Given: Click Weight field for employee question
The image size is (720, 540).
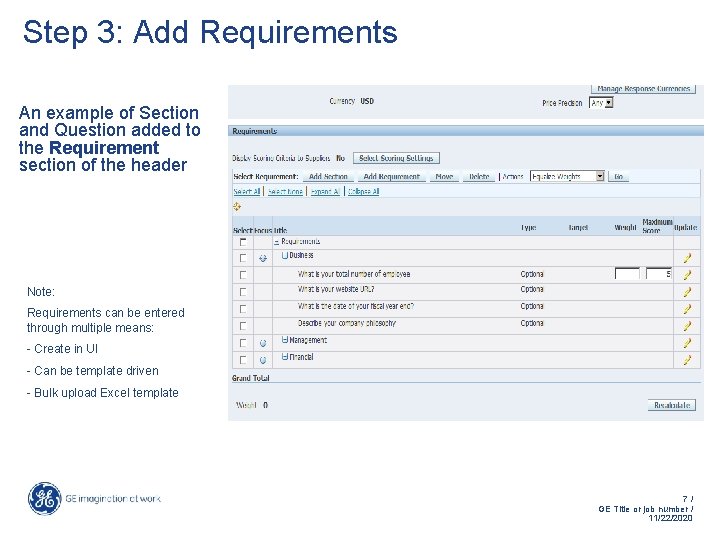Looking at the screenshot, I should pos(627,274).
